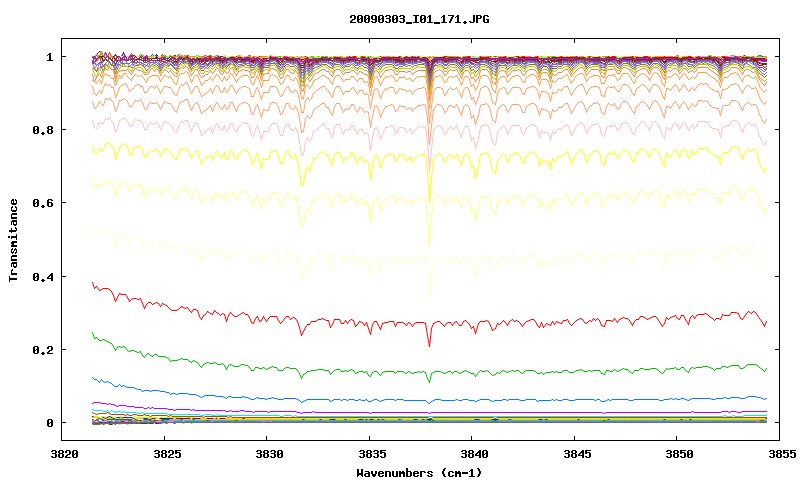Click the y-axis tick label 0
Image resolution: width=800 pixels, height=480 pixels.
click(49, 423)
